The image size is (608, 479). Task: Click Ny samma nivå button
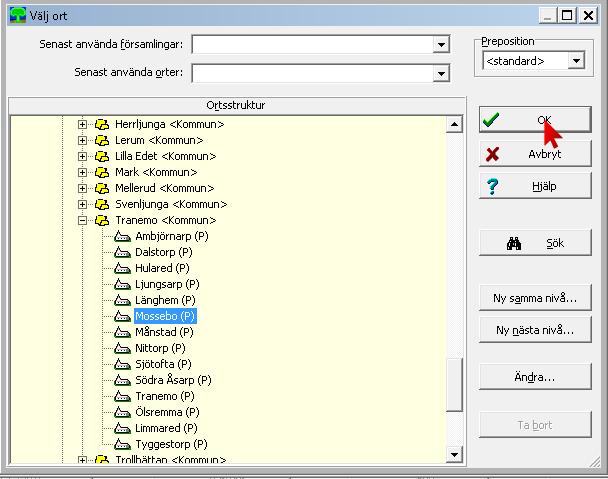535,298
